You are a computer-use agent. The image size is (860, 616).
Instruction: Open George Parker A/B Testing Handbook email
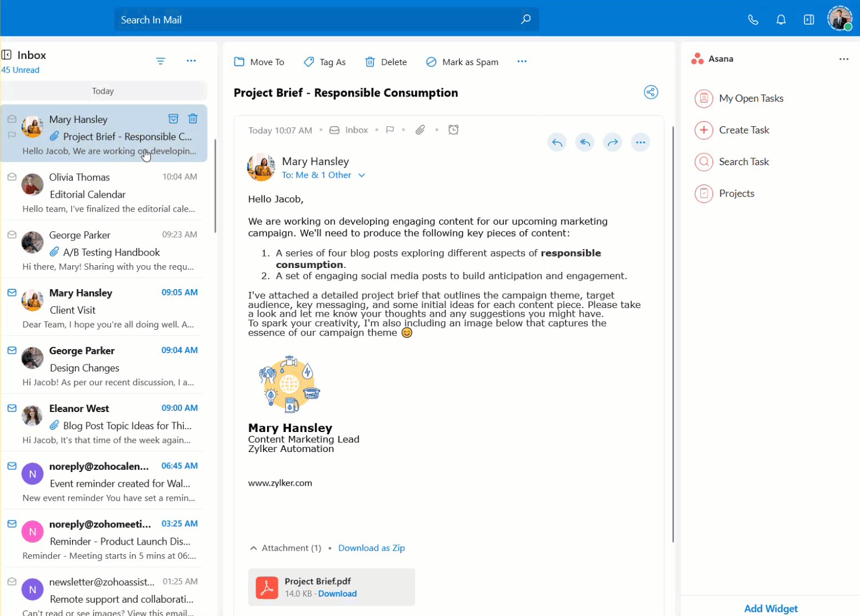click(x=103, y=249)
